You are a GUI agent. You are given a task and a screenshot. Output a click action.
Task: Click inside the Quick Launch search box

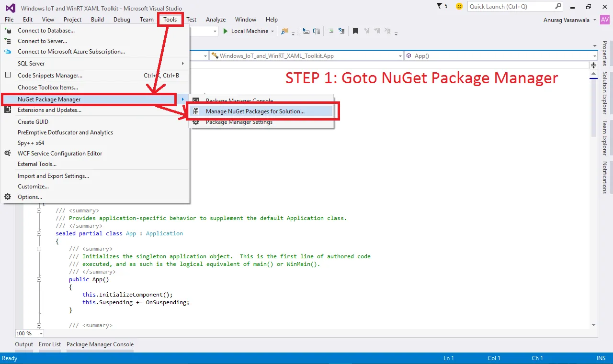511,6
